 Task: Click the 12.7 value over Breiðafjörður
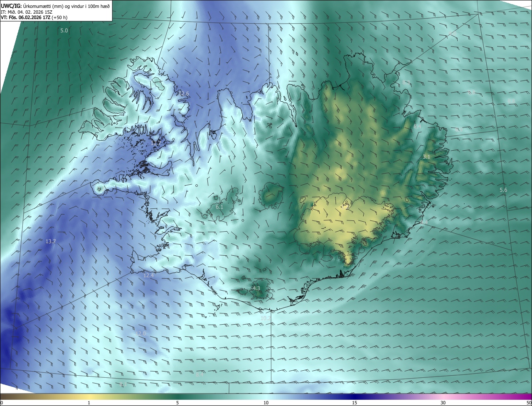click(x=156, y=143)
